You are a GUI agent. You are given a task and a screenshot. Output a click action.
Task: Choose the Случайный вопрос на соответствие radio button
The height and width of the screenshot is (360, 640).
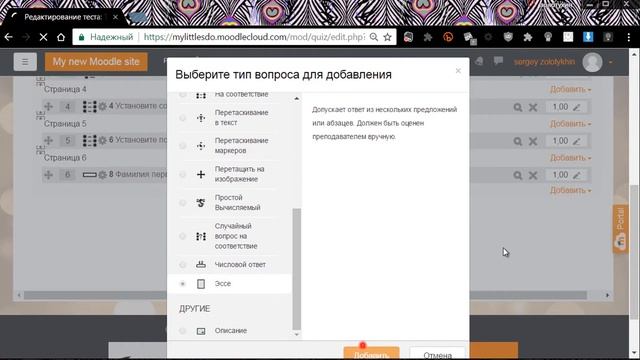182,236
